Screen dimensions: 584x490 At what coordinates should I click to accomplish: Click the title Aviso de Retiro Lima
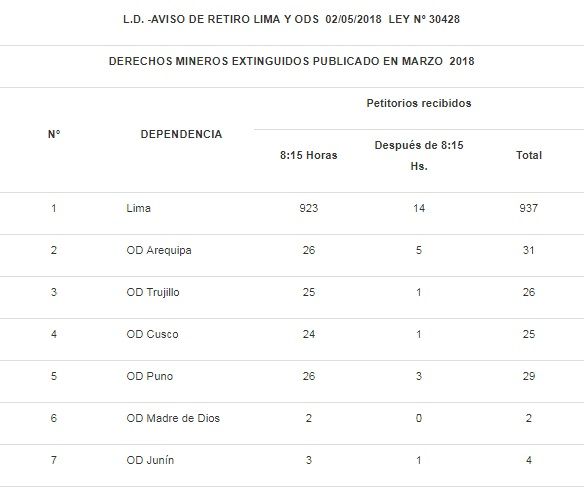click(x=292, y=19)
